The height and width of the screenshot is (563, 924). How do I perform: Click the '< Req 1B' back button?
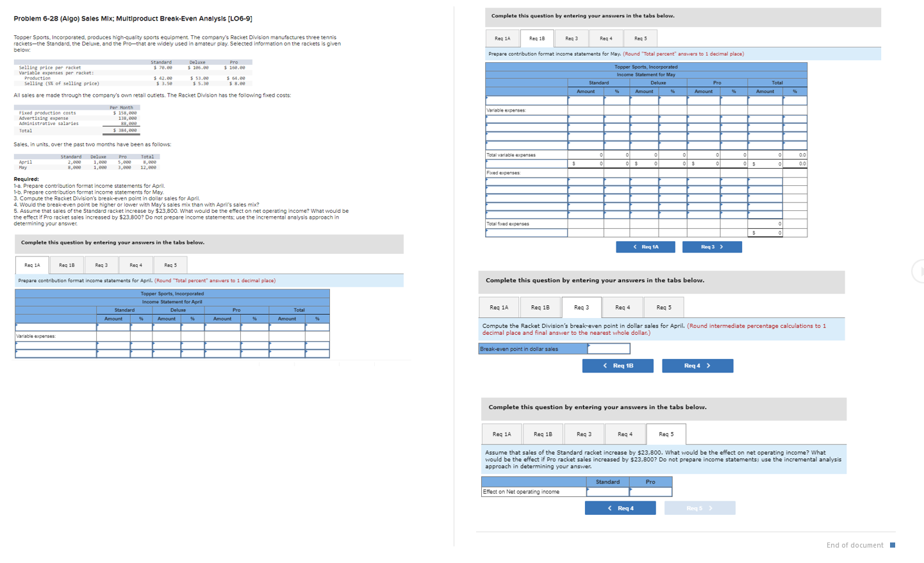[x=618, y=366]
